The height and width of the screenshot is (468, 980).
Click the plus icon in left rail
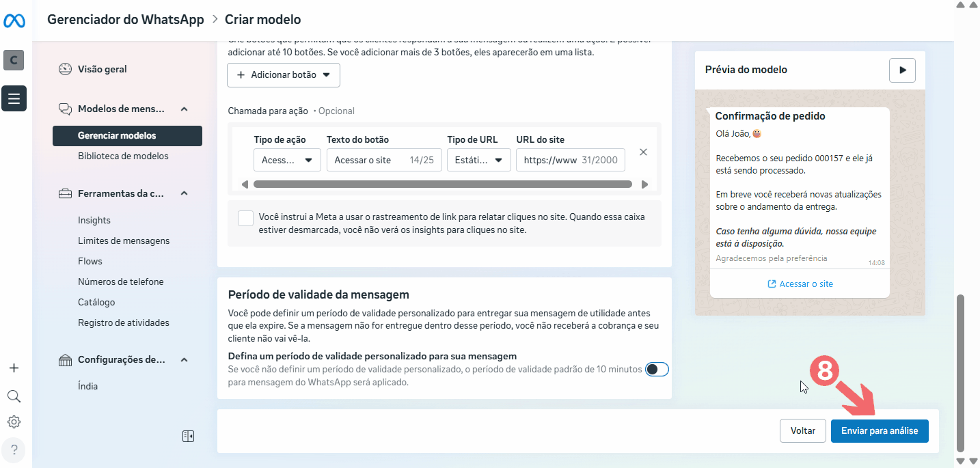point(14,368)
